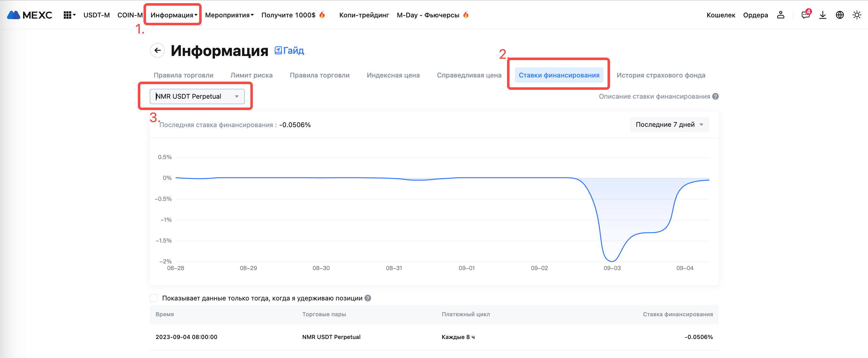Select the История страхового фонда tab
Viewport: 868px width, 358px height.
coord(660,75)
